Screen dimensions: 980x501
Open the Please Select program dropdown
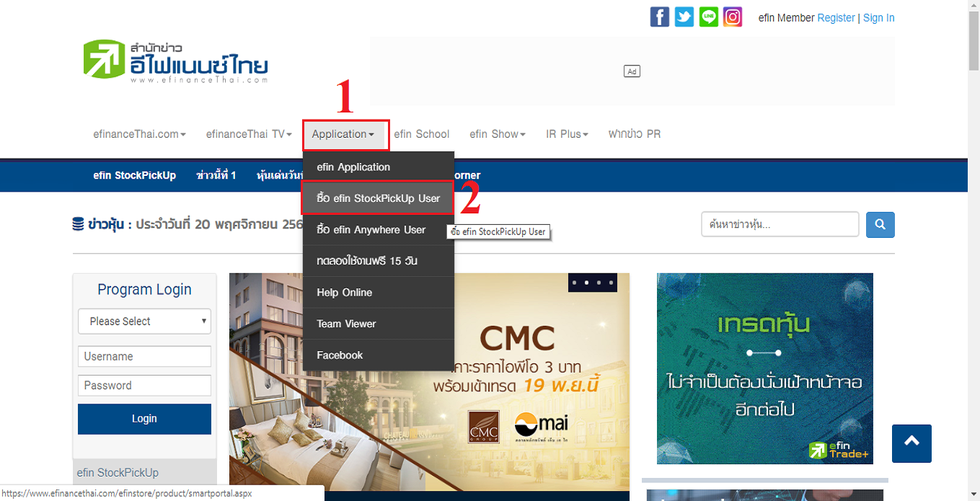pyautogui.click(x=144, y=322)
